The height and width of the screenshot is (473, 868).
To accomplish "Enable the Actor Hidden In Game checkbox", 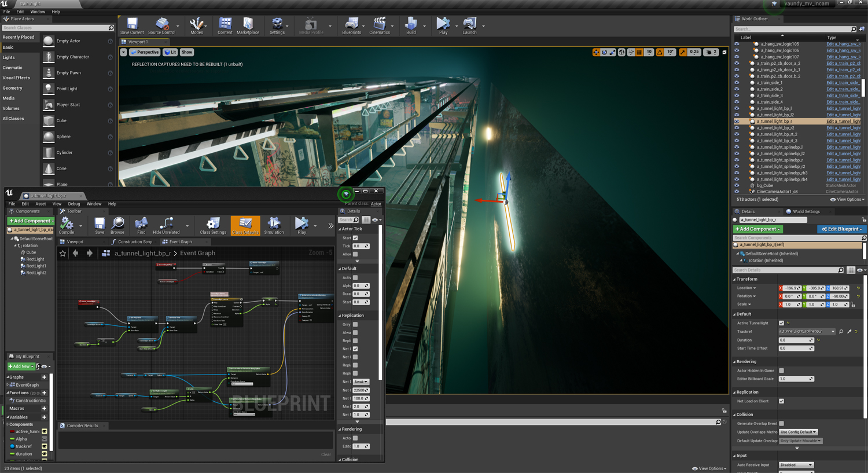I will point(781,371).
